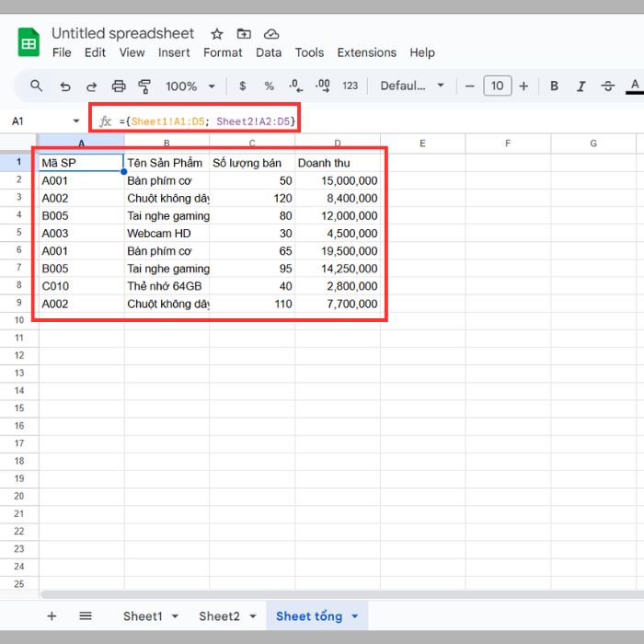Switch to Sheet1 tab

coord(143,616)
